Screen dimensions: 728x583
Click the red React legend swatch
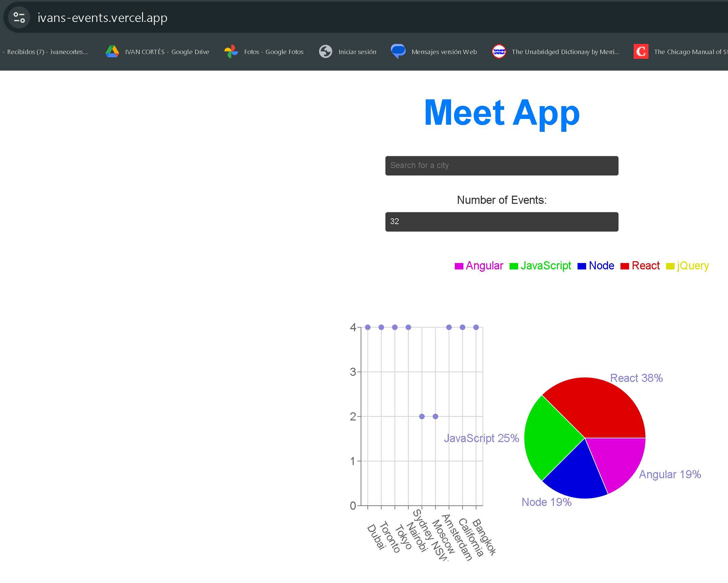625,266
